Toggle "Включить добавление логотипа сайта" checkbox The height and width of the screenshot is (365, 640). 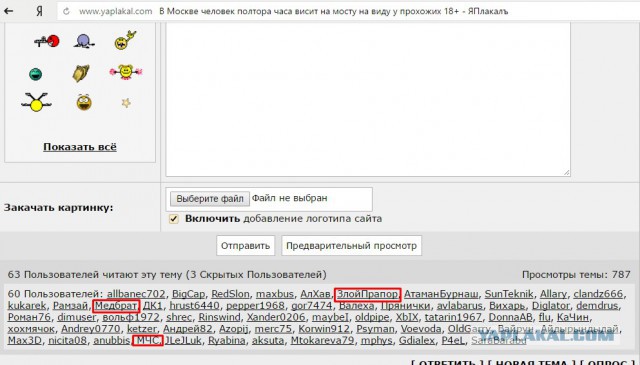click(174, 218)
